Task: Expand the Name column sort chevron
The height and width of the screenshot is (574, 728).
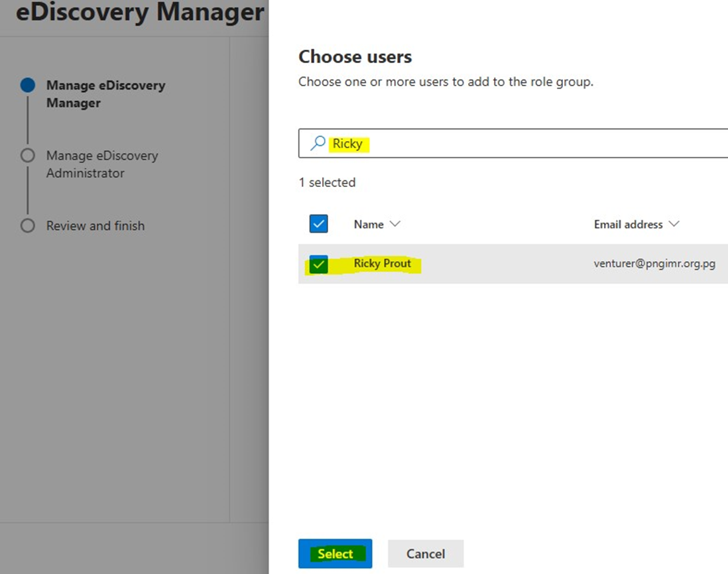Action: 395,224
